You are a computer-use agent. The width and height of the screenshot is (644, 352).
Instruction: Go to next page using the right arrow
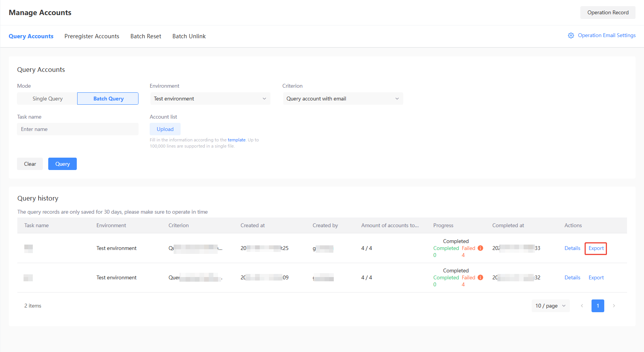click(x=614, y=306)
